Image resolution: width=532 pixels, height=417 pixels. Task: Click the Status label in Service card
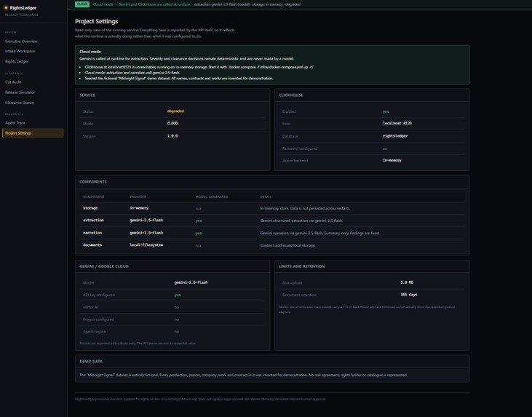pos(88,111)
